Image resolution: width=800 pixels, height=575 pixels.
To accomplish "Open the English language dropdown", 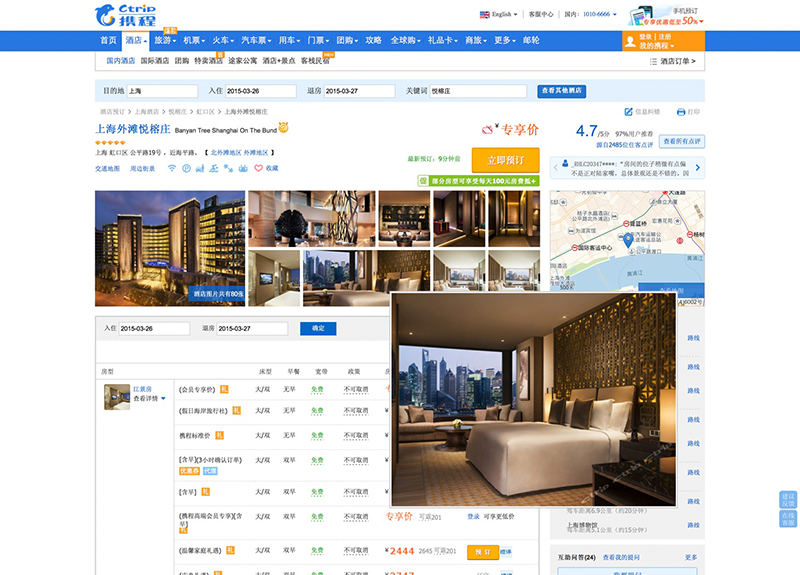I will (498, 14).
